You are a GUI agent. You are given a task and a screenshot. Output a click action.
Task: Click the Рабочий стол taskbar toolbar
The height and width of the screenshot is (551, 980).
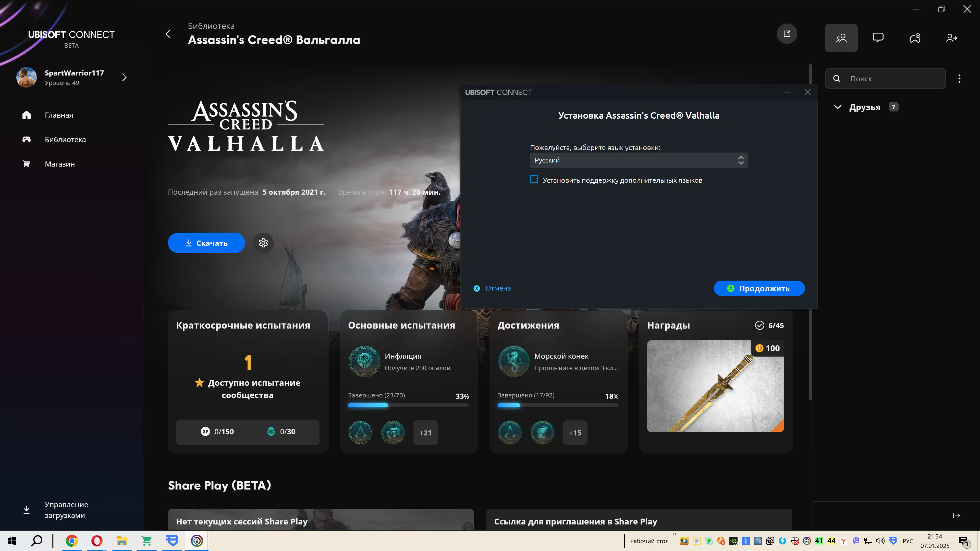(649, 541)
